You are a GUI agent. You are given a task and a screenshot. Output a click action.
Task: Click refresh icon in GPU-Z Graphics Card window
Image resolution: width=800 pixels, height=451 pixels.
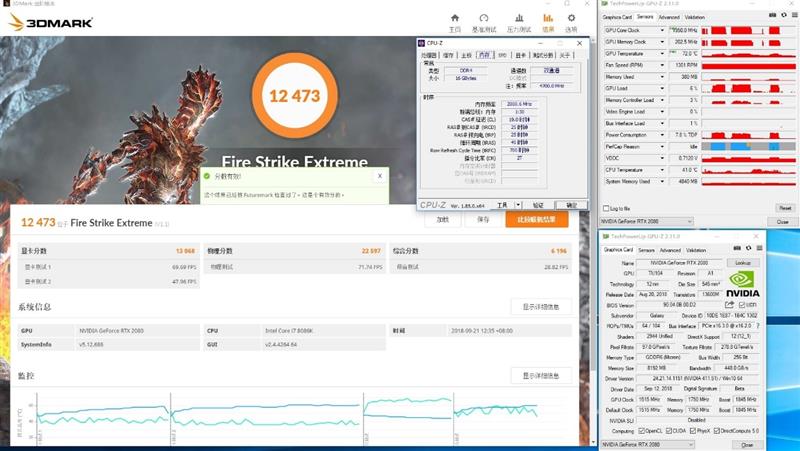748,248
